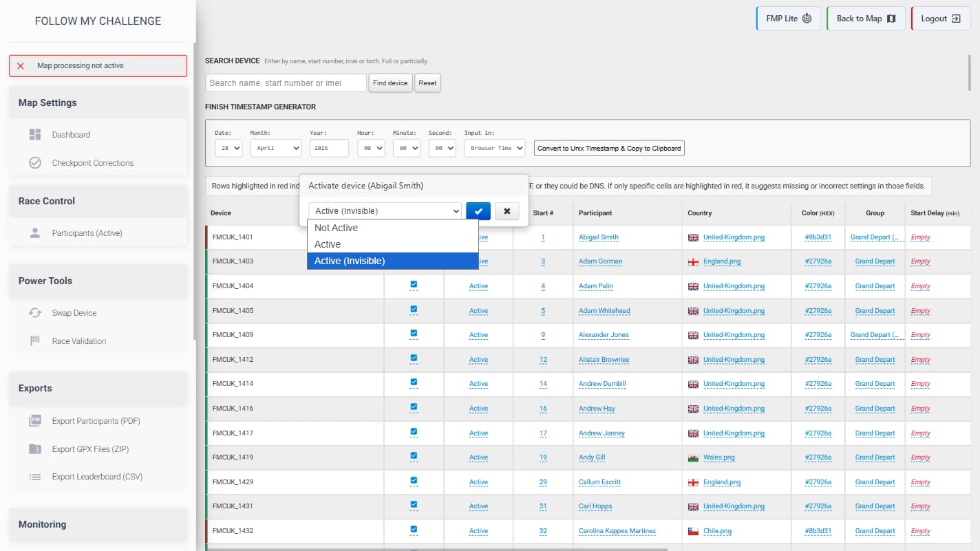Toggle checkbox for device FMCUK_1404
980x551 pixels.
(414, 284)
